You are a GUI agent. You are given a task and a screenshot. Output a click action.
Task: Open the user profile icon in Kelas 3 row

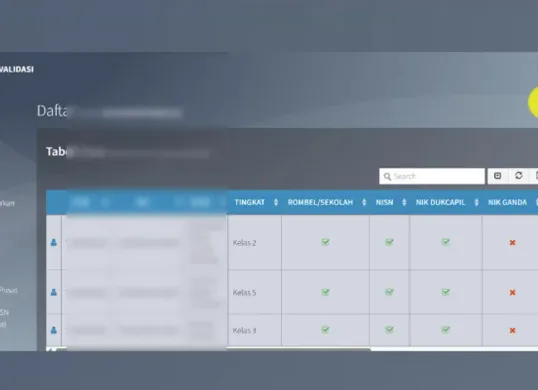click(x=54, y=330)
